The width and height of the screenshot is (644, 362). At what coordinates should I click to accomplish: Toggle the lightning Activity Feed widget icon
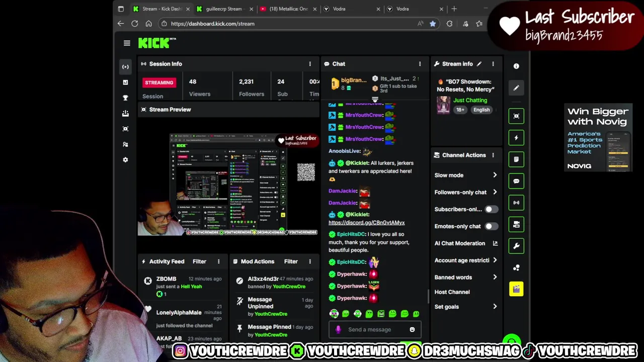(516, 138)
